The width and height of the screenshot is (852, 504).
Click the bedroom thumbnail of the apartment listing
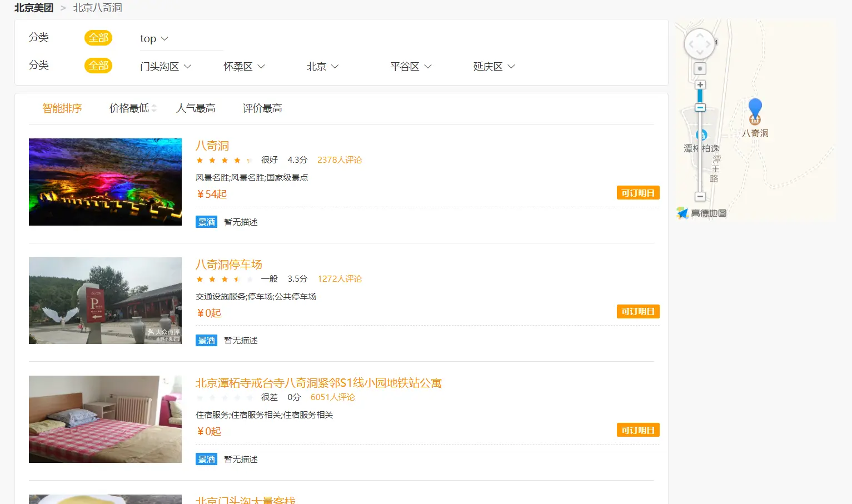[x=105, y=419]
